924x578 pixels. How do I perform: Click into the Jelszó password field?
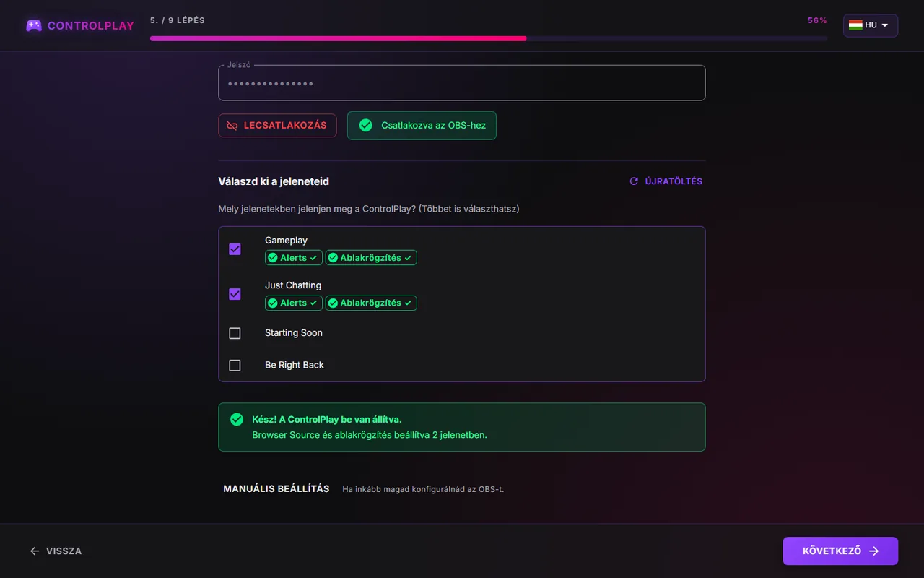point(462,83)
